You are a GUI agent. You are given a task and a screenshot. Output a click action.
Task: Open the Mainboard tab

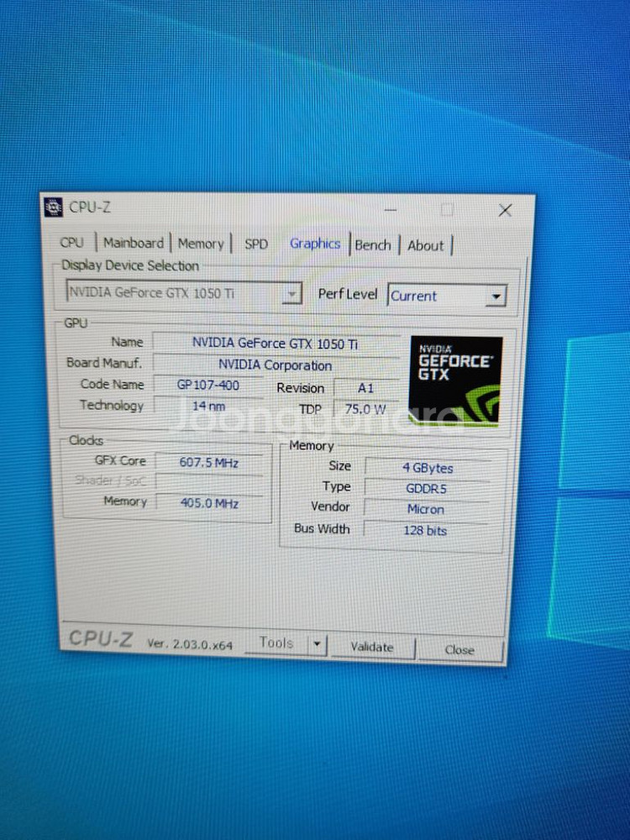[x=134, y=243]
